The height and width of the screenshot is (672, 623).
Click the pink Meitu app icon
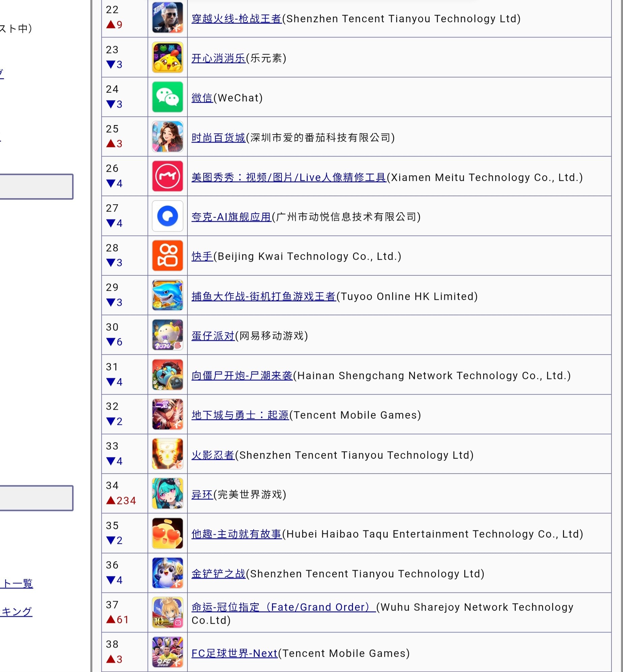(x=168, y=176)
